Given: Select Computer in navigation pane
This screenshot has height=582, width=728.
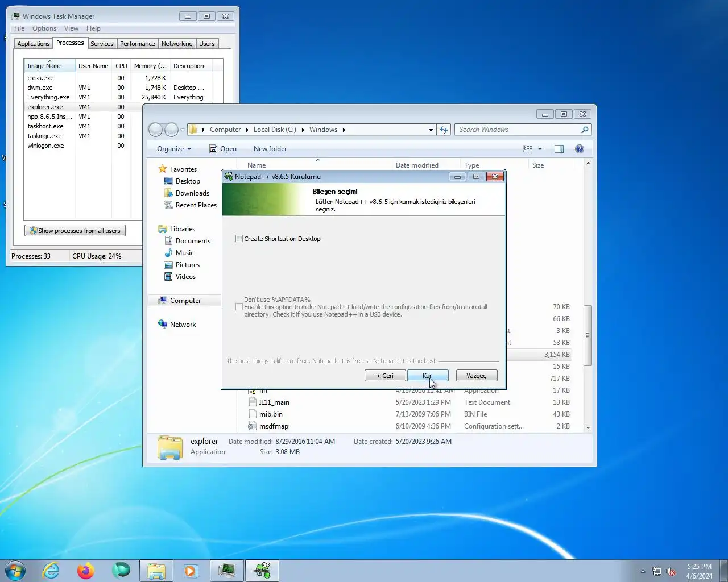Looking at the screenshot, I should [x=185, y=301].
